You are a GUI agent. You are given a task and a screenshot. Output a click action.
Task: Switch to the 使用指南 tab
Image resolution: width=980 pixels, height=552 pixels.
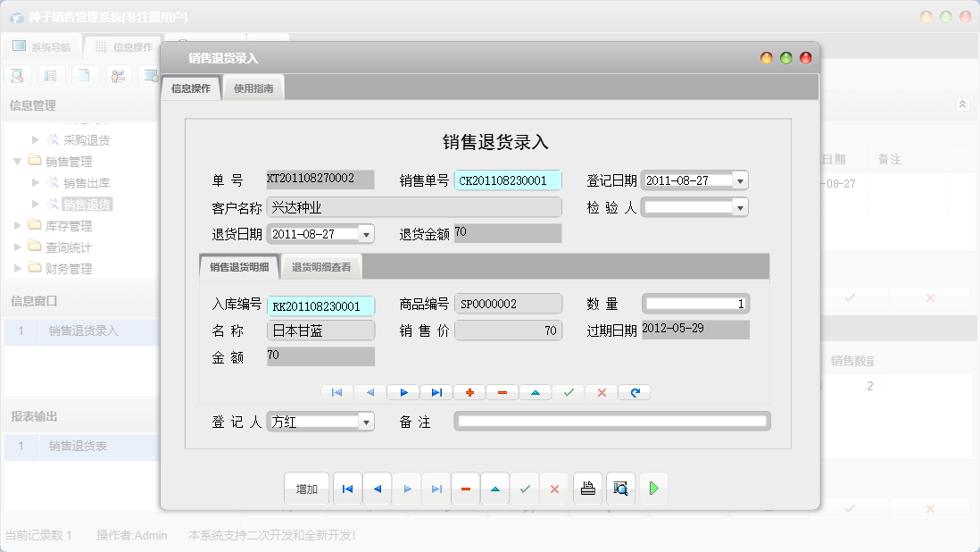coord(253,88)
